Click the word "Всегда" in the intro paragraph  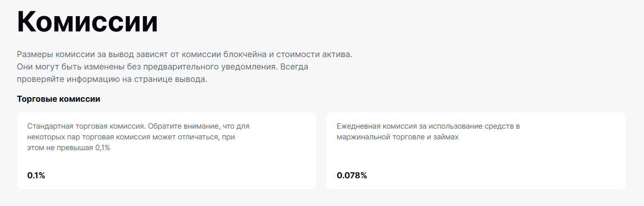[294, 67]
